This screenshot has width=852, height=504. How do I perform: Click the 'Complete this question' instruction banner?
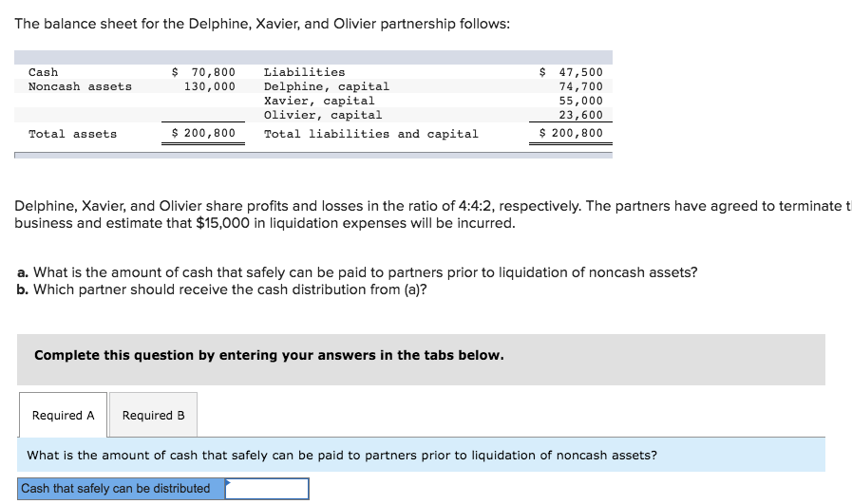click(421, 360)
